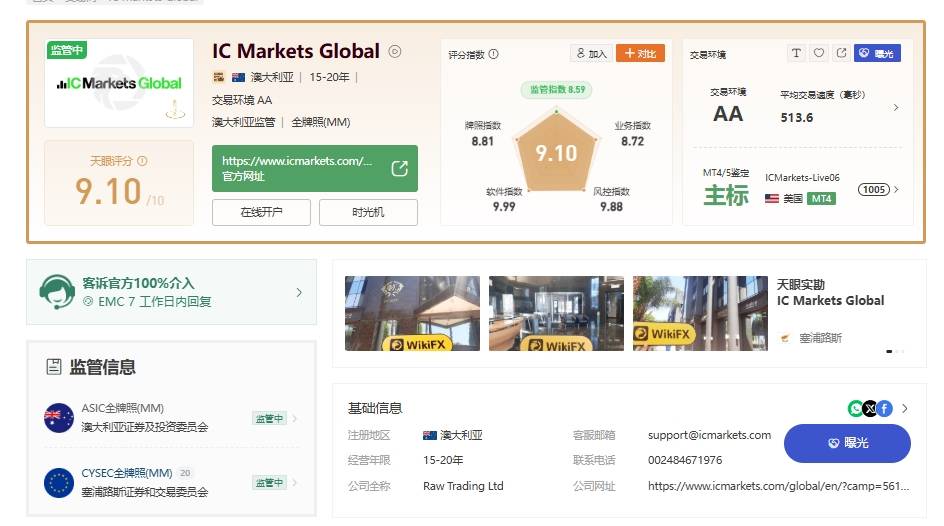Expand the CYSEC全牌照 row chevron
Image resolution: width=944 pixels, height=526 pixels.
(x=294, y=483)
